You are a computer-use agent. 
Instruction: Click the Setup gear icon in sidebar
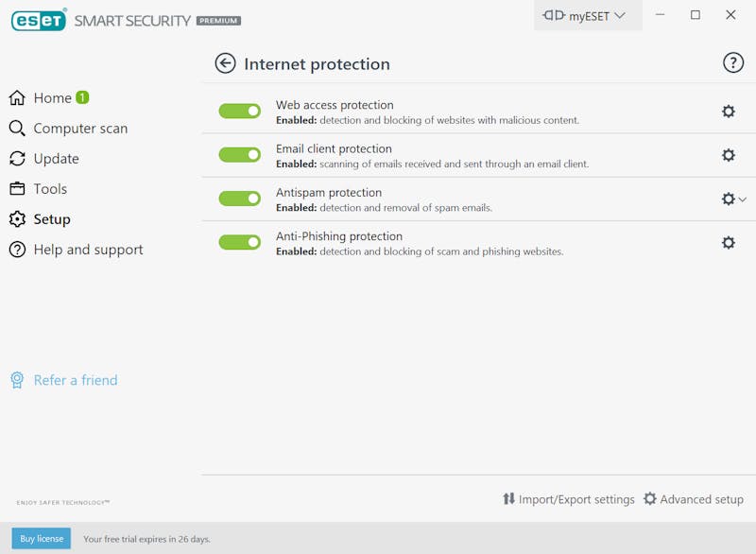pos(17,219)
